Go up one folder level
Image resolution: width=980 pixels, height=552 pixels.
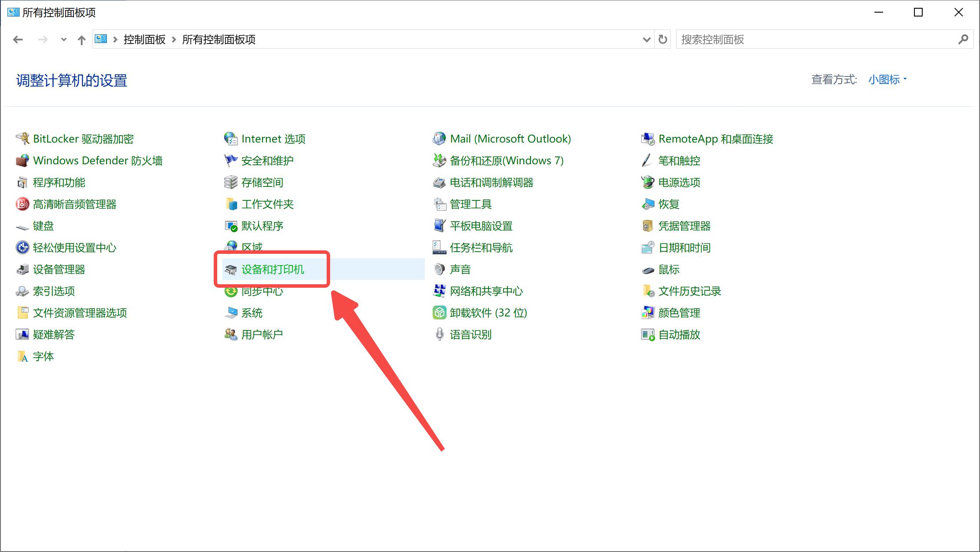81,40
